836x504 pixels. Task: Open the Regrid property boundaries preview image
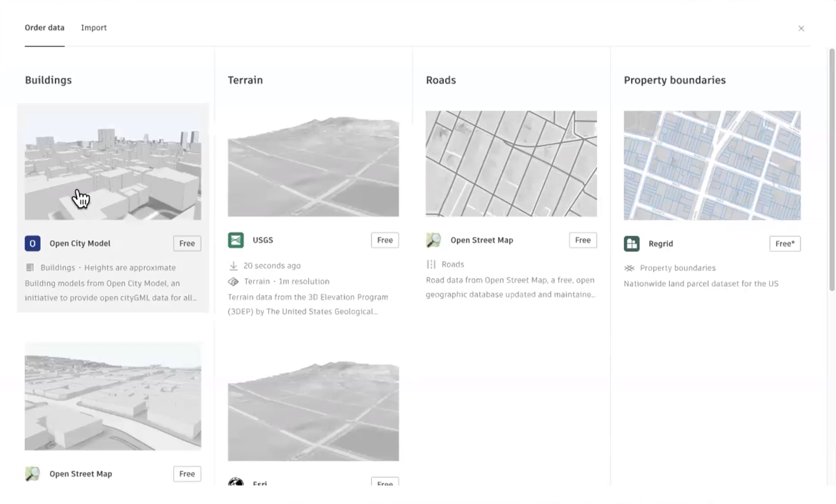tap(712, 166)
